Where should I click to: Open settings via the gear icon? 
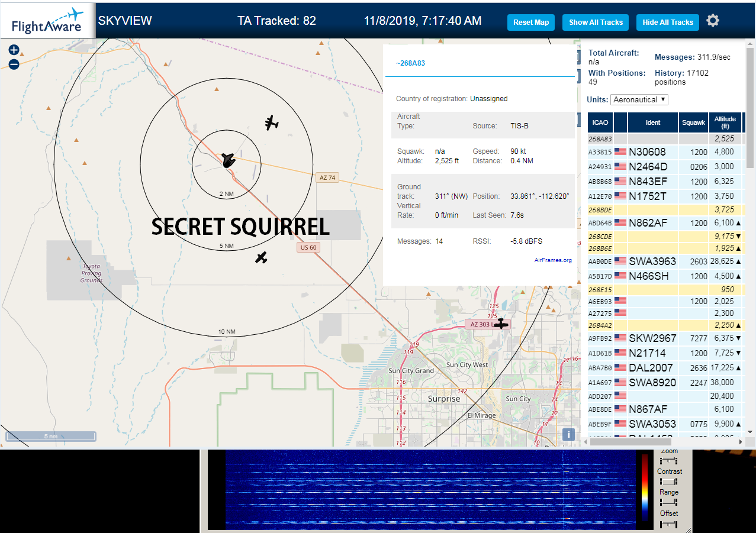pos(713,21)
